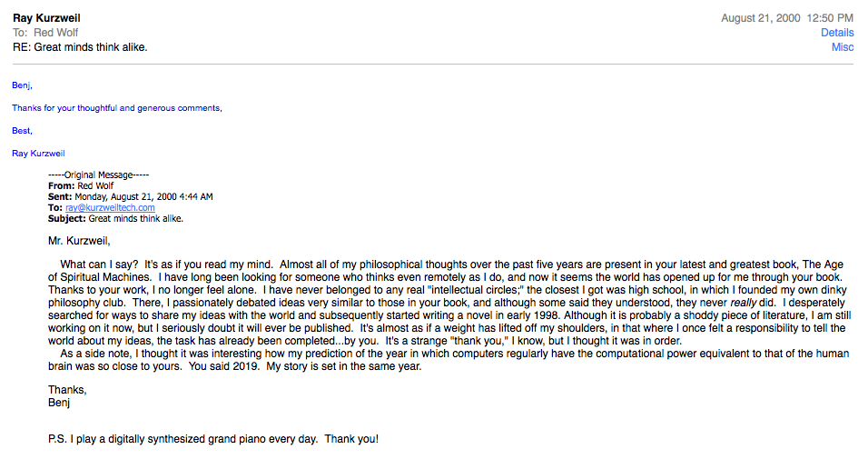Image resolution: width=868 pixels, height=459 pixels.
Task: Open the Details link
Action: point(837,33)
